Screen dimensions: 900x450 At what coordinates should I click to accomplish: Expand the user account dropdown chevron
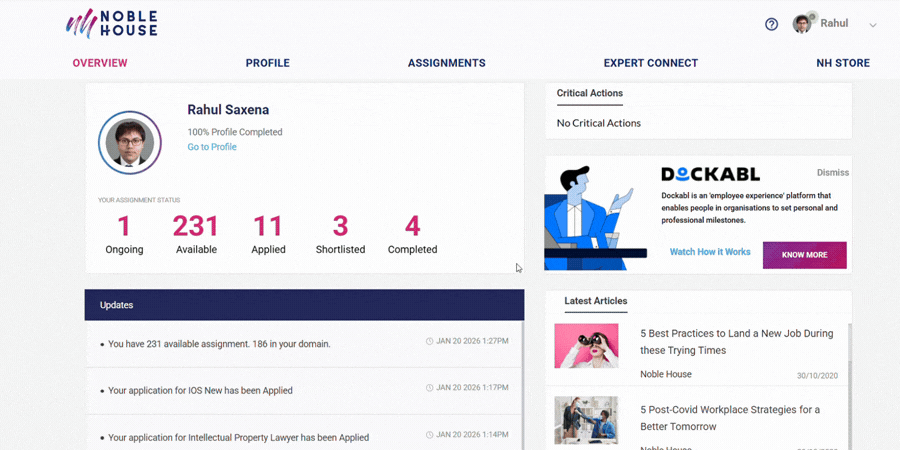pyautogui.click(x=873, y=25)
